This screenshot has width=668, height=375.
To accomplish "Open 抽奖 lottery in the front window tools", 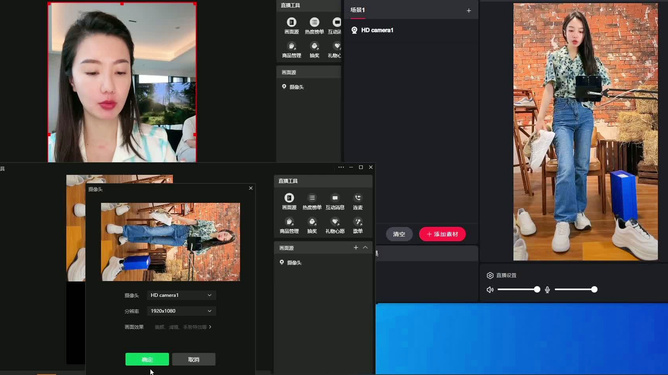I will 312,225.
